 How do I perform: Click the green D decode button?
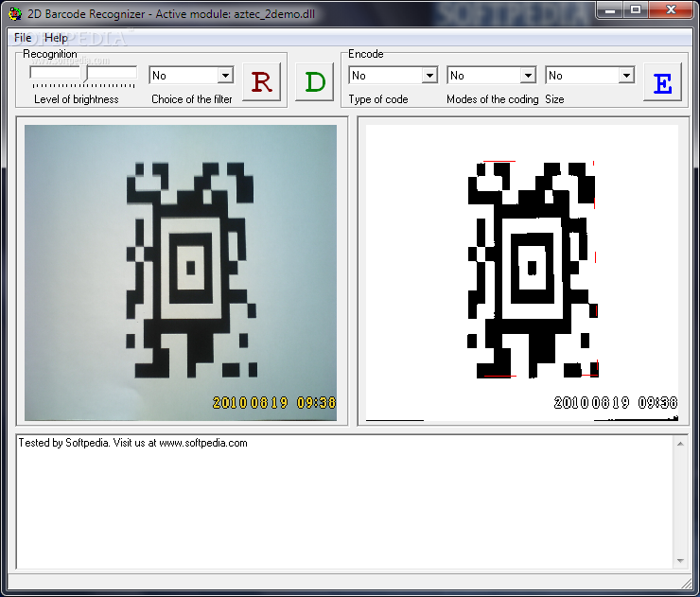pyautogui.click(x=315, y=82)
